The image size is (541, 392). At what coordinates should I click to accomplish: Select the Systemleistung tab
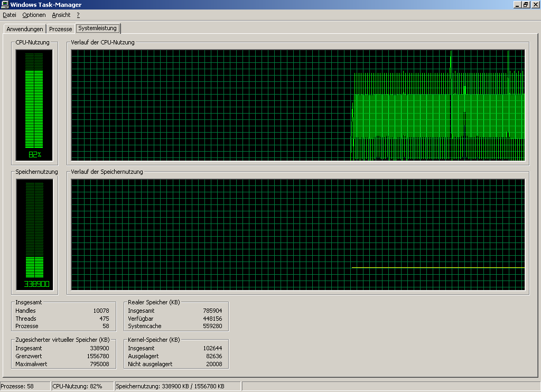[98, 28]
